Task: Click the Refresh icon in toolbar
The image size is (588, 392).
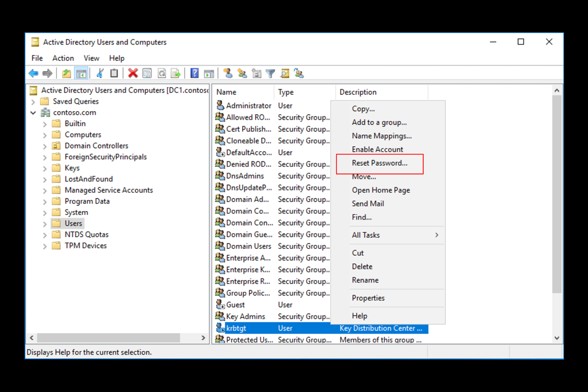Action: click(x=161, y=73)
